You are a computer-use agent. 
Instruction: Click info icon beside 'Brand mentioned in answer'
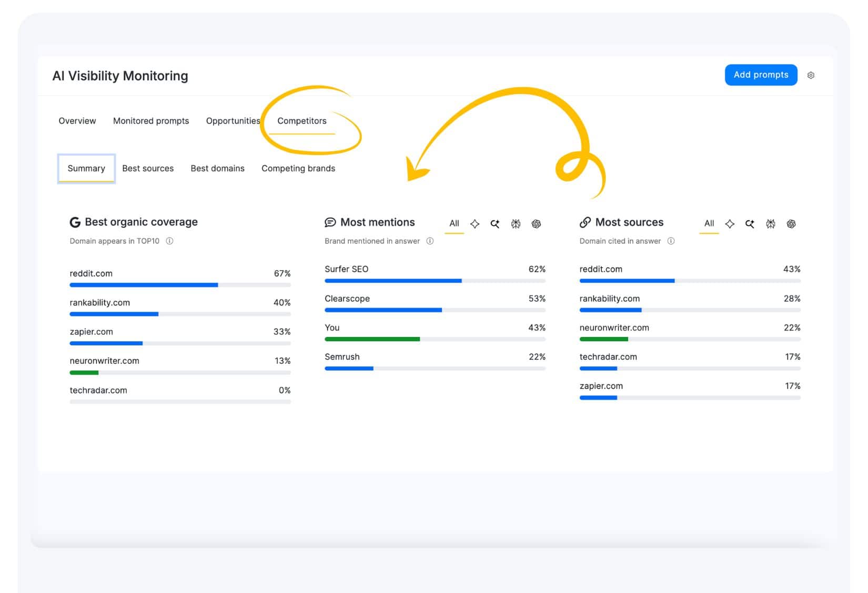coord(430,241)
